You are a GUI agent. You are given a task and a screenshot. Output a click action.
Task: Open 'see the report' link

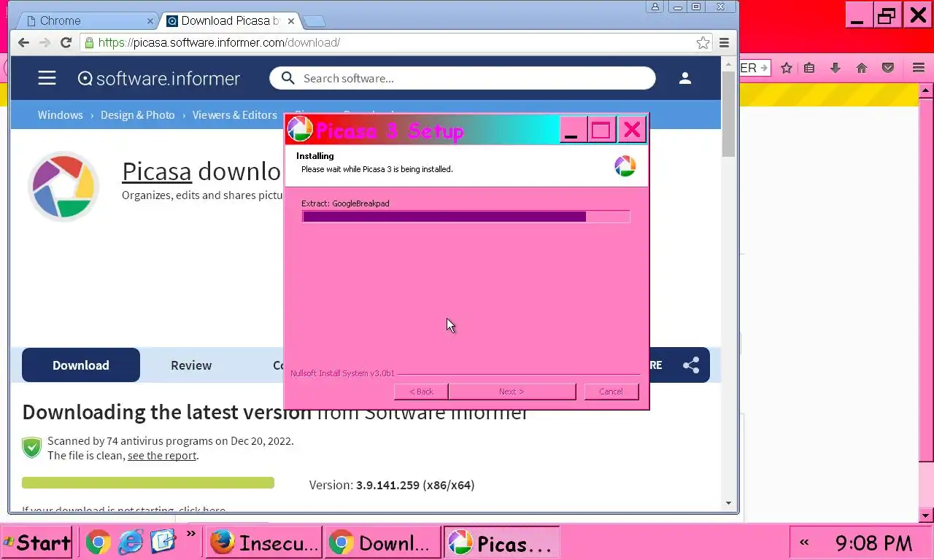pyautogui.click(x=162, y=456)
